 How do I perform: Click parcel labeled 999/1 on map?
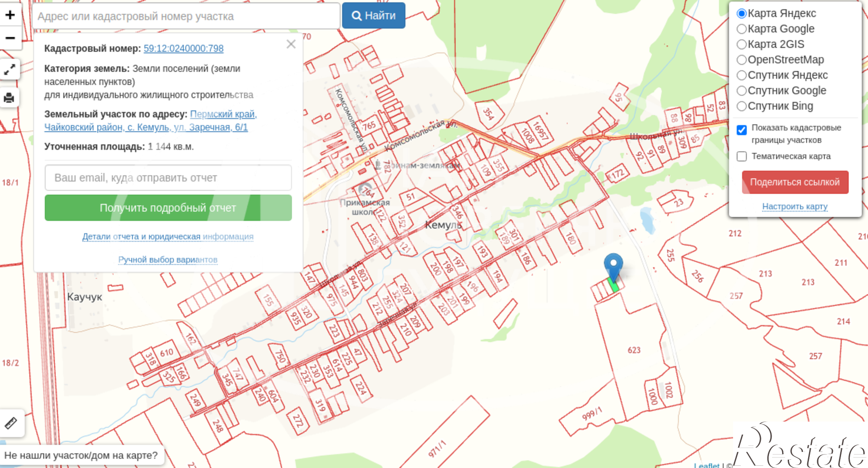[x=592, y=414]
